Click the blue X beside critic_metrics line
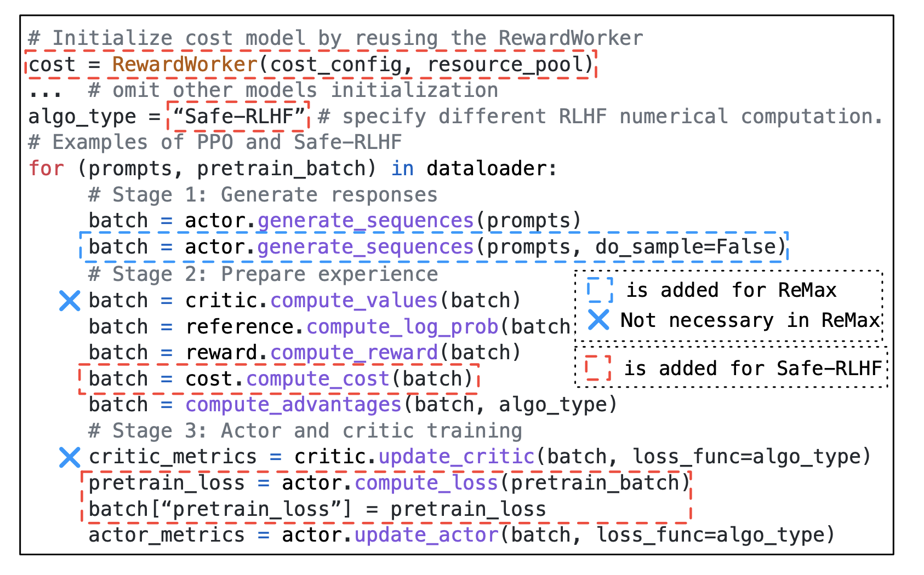 [x=70, y=457]
